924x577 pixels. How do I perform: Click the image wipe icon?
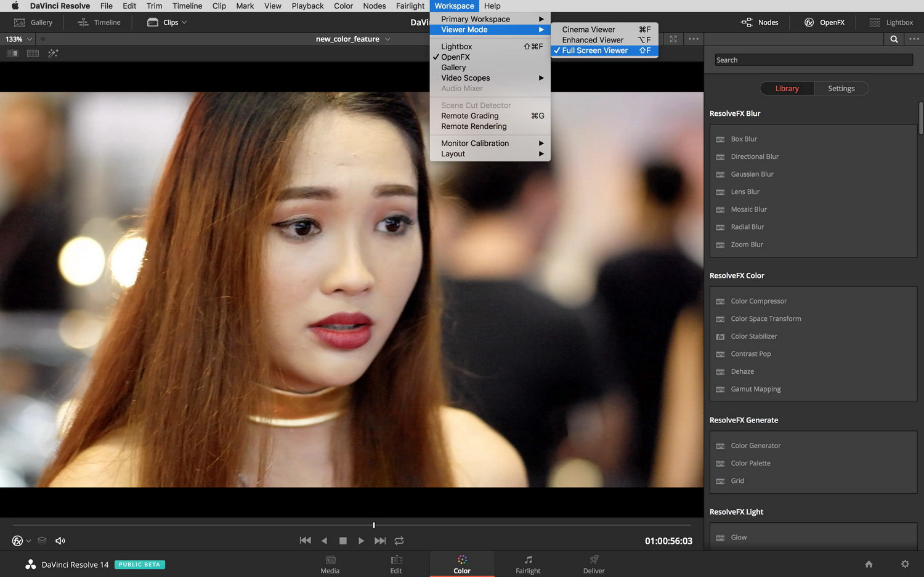pos(12,54)
